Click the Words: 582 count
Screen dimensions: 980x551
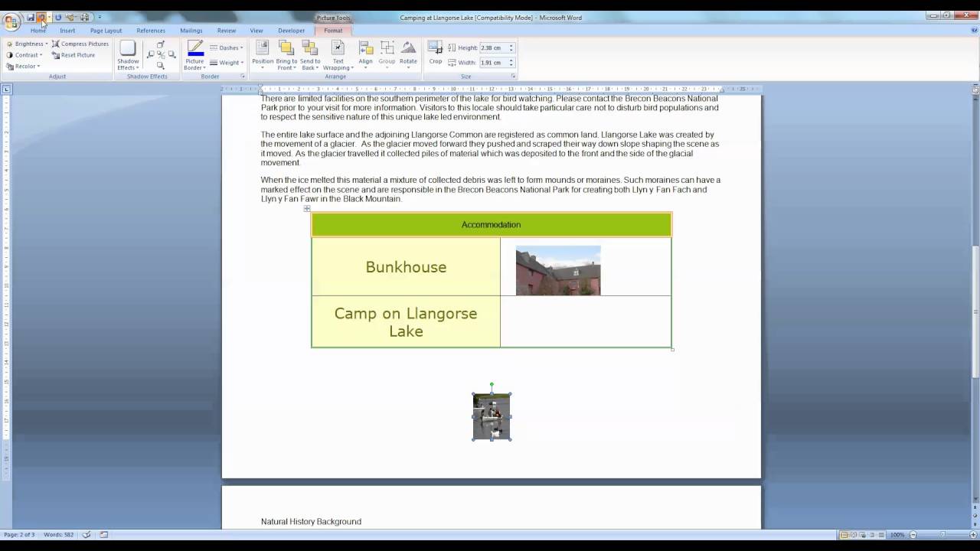(x=59, y=534)
